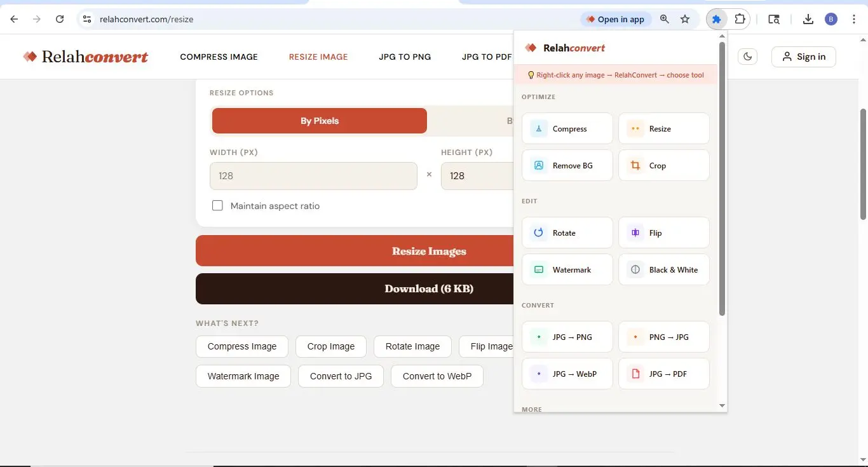This screenshot has height=467, width=868.
Task: Bookmark this page with the star icon
Action: (x=685, y=19)
